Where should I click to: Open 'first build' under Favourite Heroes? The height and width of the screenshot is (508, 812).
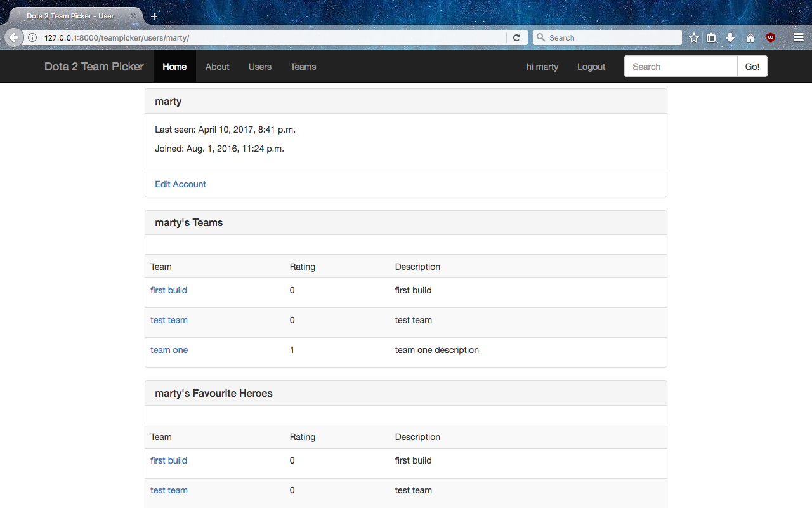point(169,460)
